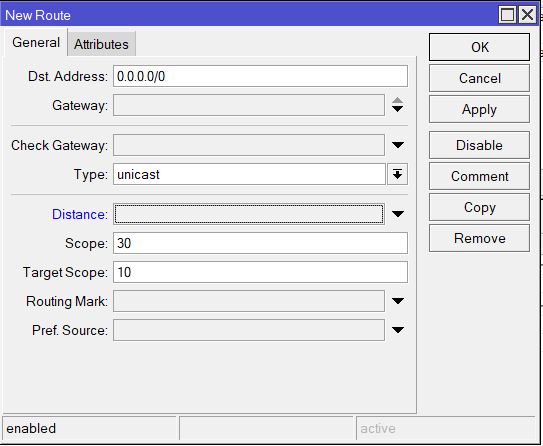This screenshot has width=543, height=446.
Task: Select the General tab
Action: coord(36,42)
